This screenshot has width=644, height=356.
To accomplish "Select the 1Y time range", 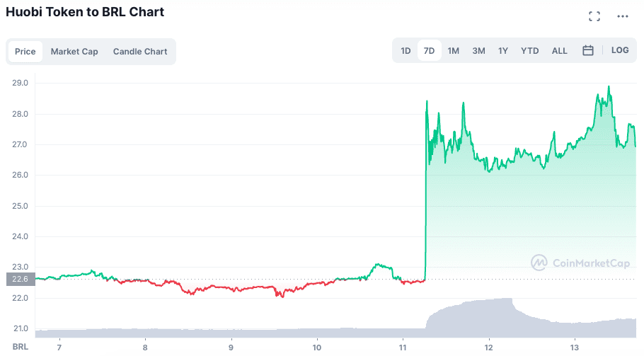I will (x=503, y=51).
